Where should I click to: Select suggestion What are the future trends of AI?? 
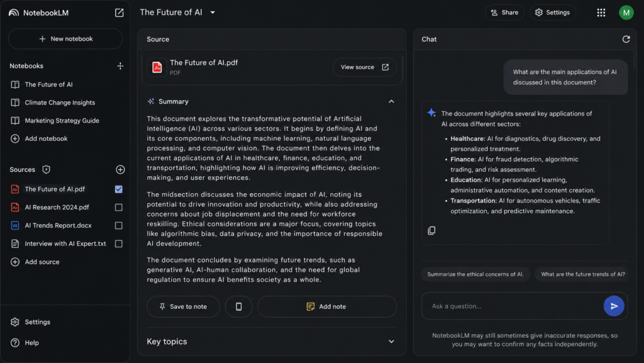(582, 274)
